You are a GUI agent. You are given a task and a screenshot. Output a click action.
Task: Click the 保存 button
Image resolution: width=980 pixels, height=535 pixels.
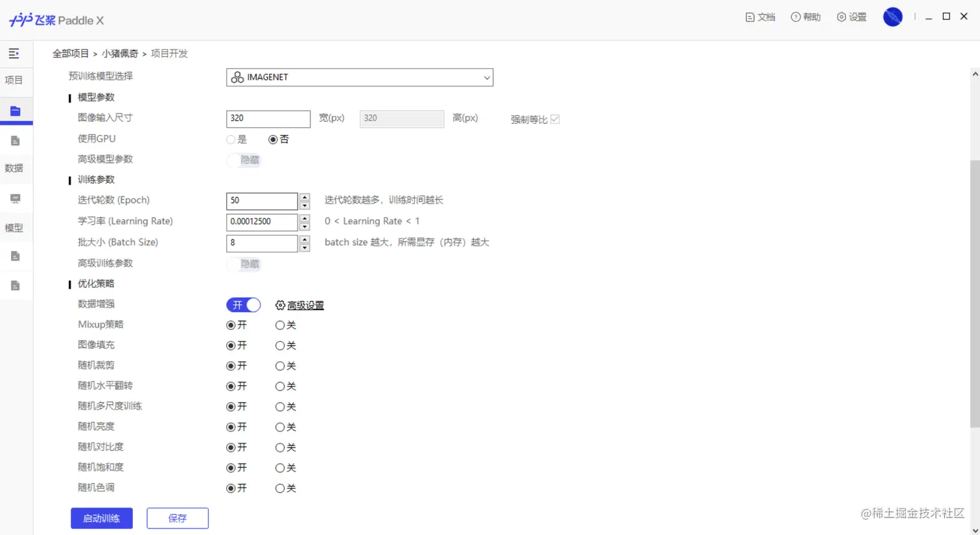pos(178,518)
